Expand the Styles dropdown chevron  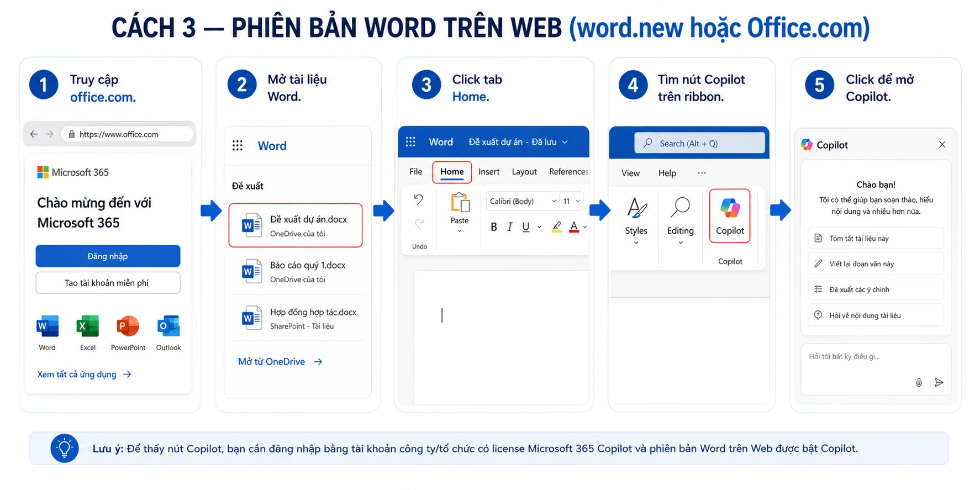click(x=636, y=243)
